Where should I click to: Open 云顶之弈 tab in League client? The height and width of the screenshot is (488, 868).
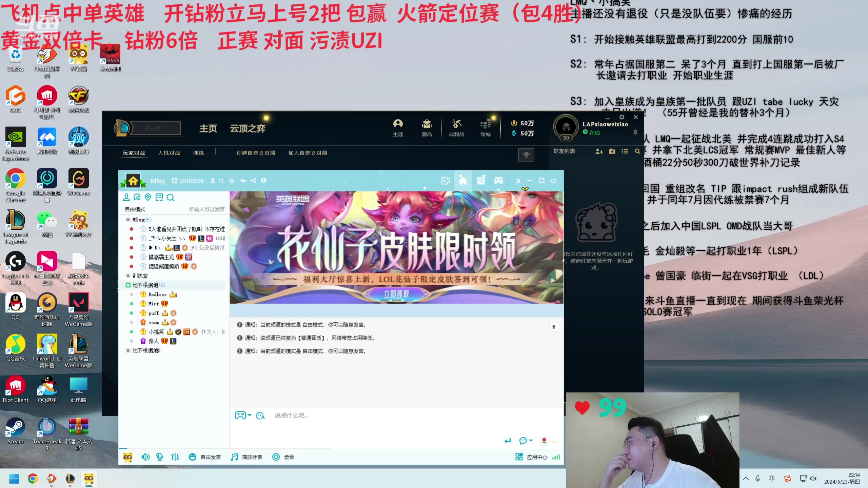[248, 128]
